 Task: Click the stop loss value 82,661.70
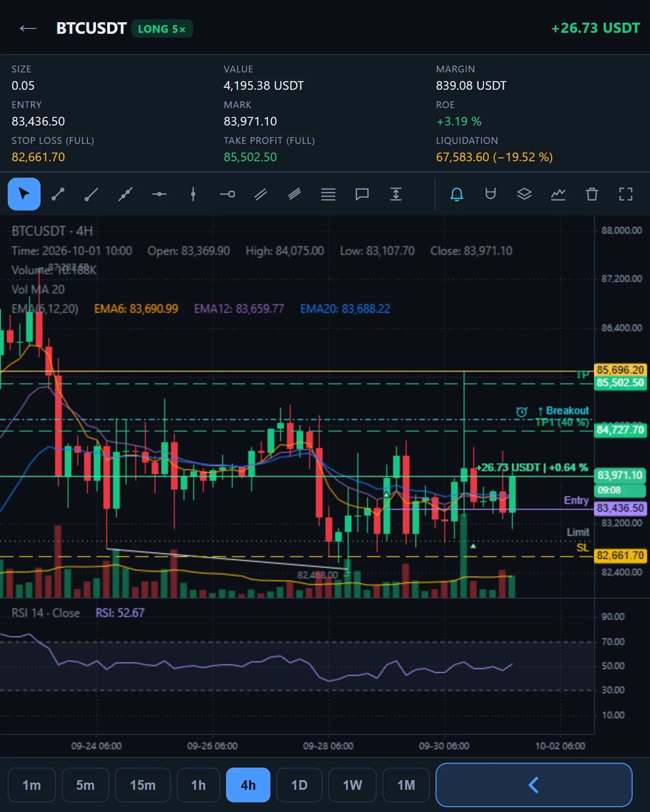click(x=38, y=157)
